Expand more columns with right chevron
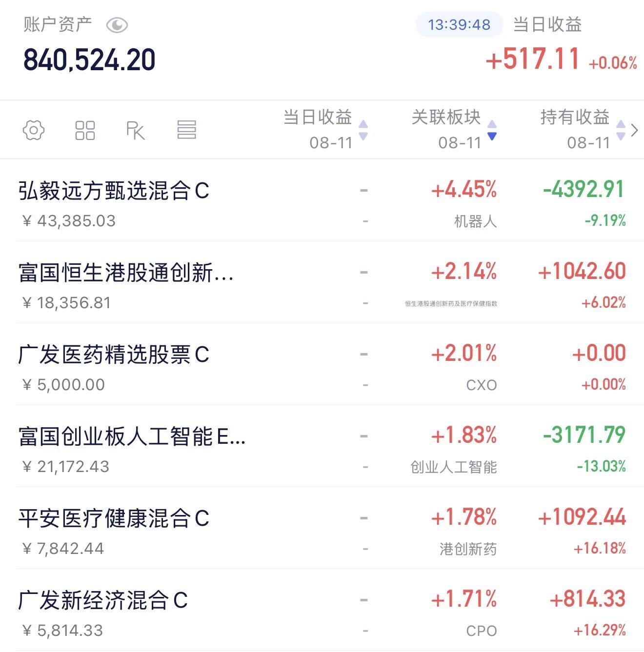 click(x=634, y=130)
